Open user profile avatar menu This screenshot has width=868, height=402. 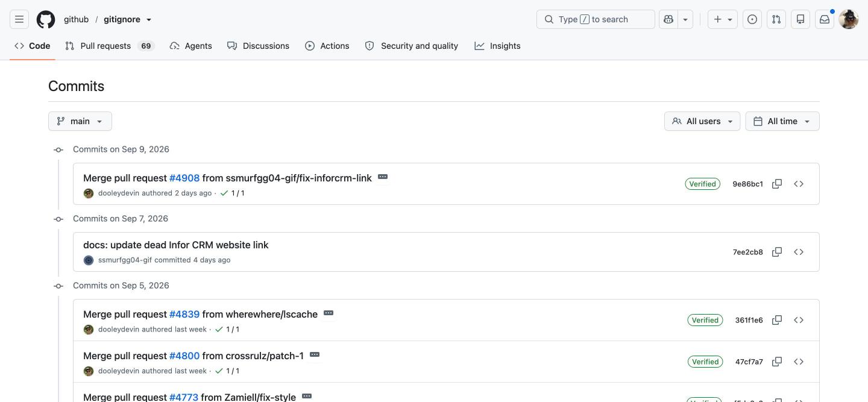click(x=849, y=19)
